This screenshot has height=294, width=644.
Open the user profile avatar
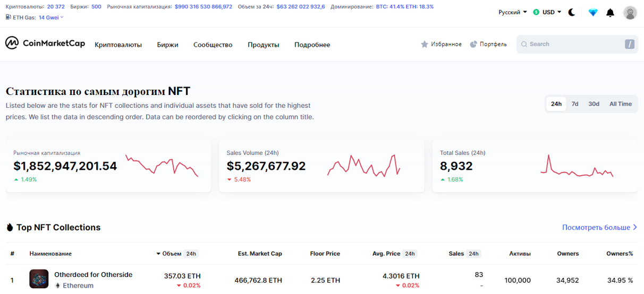[x=630, y=13]
